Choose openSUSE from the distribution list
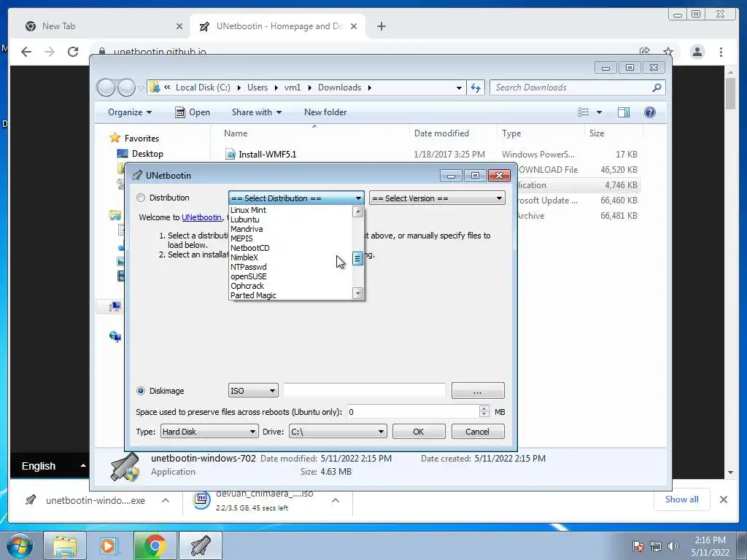The image size is (747, 560). pyautogui.click(x=248, y=276)
